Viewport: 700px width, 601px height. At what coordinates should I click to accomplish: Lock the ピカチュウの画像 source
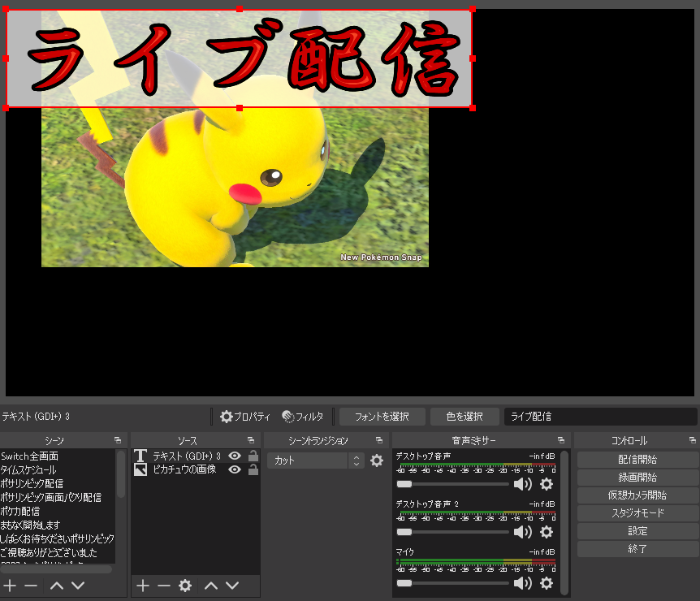pyautogui.click(x=253, y=469)
